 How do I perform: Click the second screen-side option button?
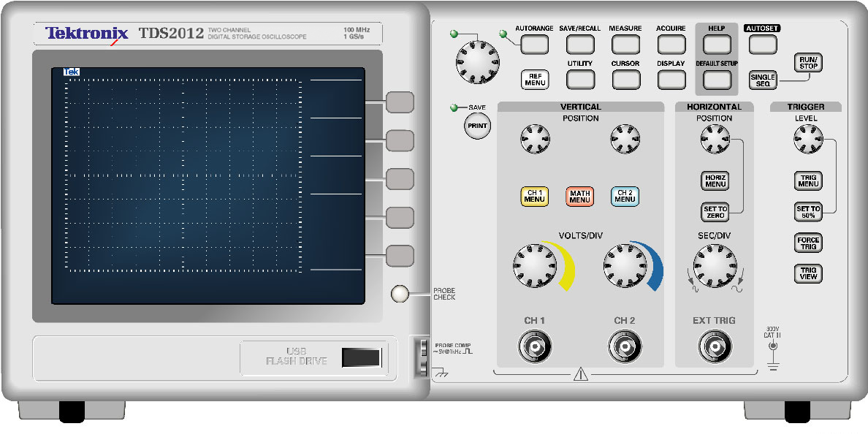(400, 140)
